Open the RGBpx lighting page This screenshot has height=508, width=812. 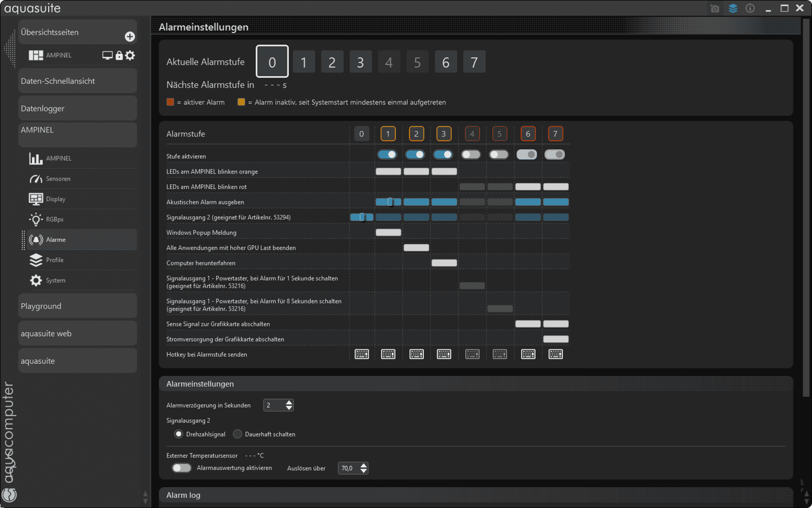pos(55,219)
